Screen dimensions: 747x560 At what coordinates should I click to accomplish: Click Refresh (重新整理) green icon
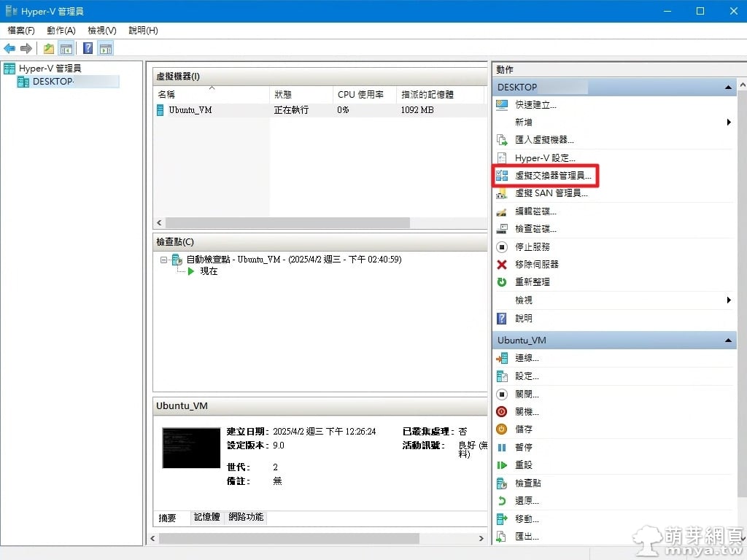[502, 282]
